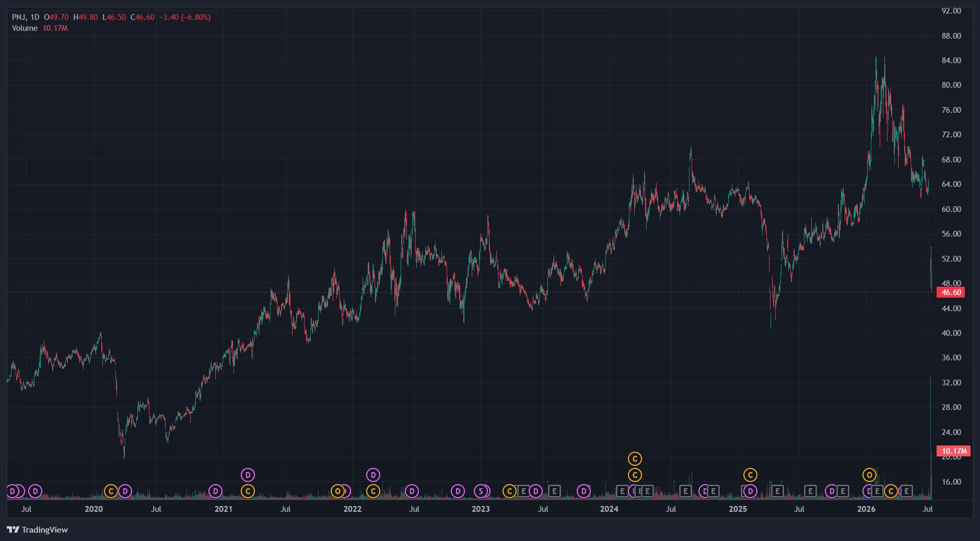
Task: Click the 2024 label on the time axis
Action: click(x=609, y=509)
